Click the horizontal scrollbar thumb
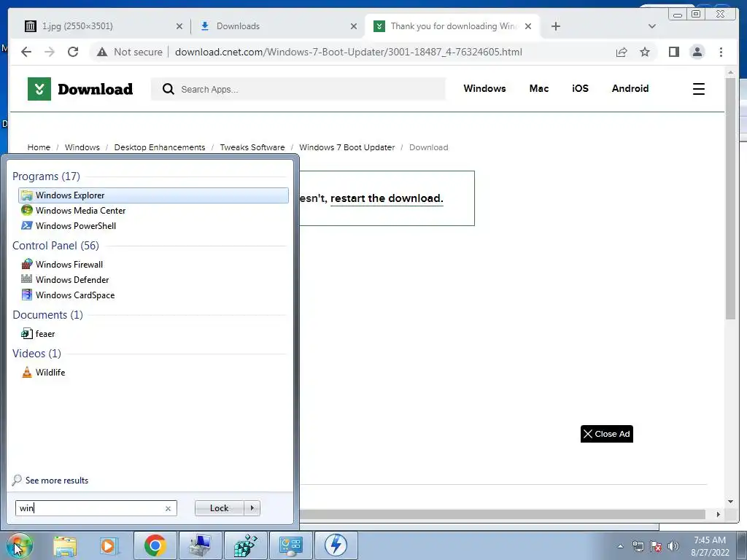The height and width of the screenshot is (560, 747). [502, 514]
